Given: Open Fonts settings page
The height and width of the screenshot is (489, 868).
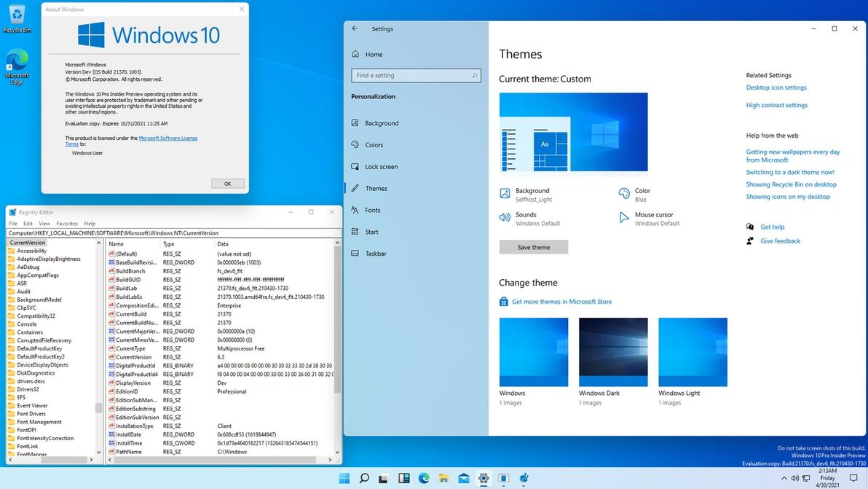Looking at the screenshot, I should pyautogui.click(x=366, y=211).
